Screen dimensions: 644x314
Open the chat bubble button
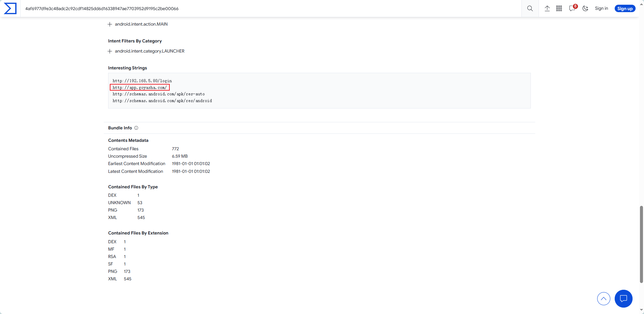click(623, 299)
